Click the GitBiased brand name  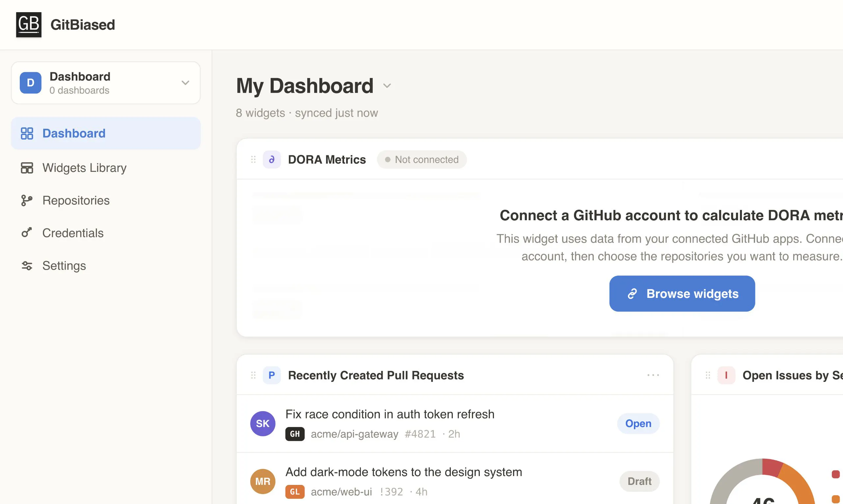pyautogui.click(x=83, y=25)
